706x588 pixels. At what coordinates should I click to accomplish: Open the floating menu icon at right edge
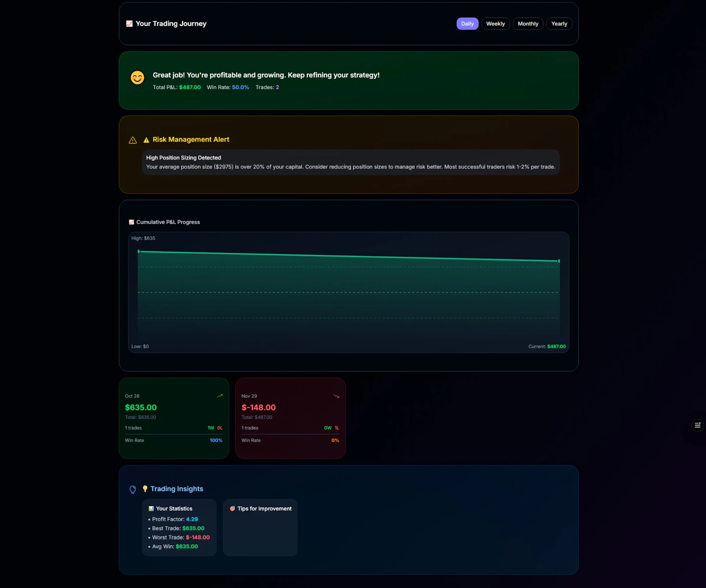tap(698, 425)
